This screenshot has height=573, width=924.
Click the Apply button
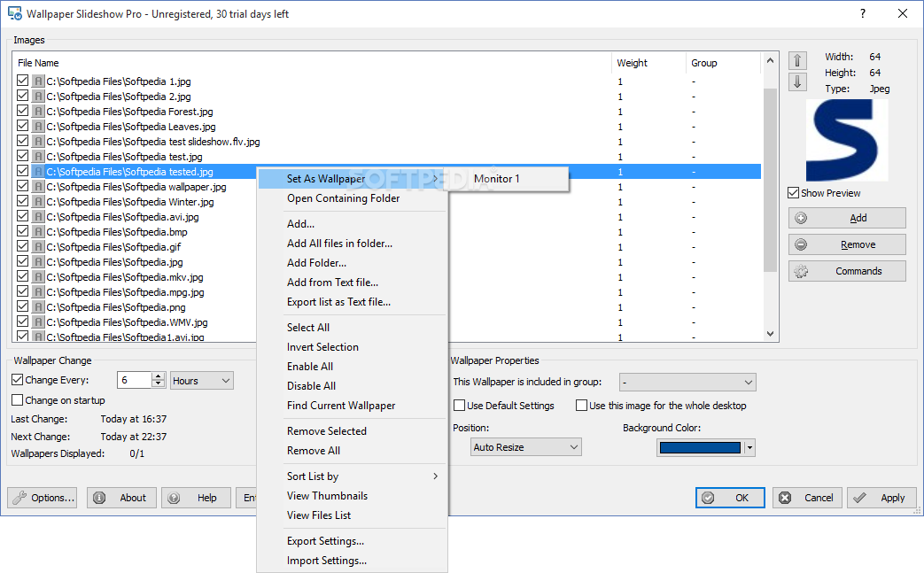(881, 498)
